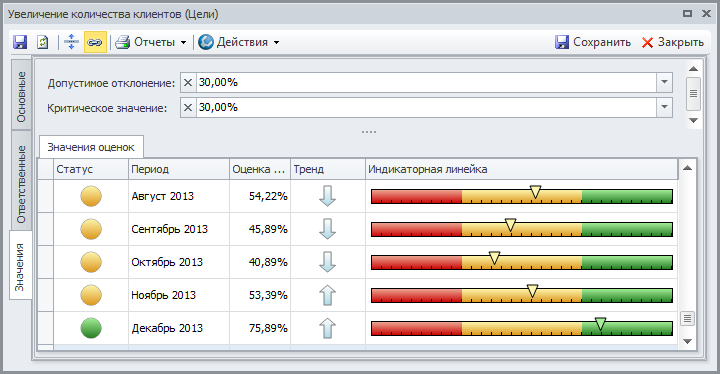Clear the Критическое значение value with X
Image resolution: width=720 pixels, height=374 pixels.
click(x=188, y=108)
